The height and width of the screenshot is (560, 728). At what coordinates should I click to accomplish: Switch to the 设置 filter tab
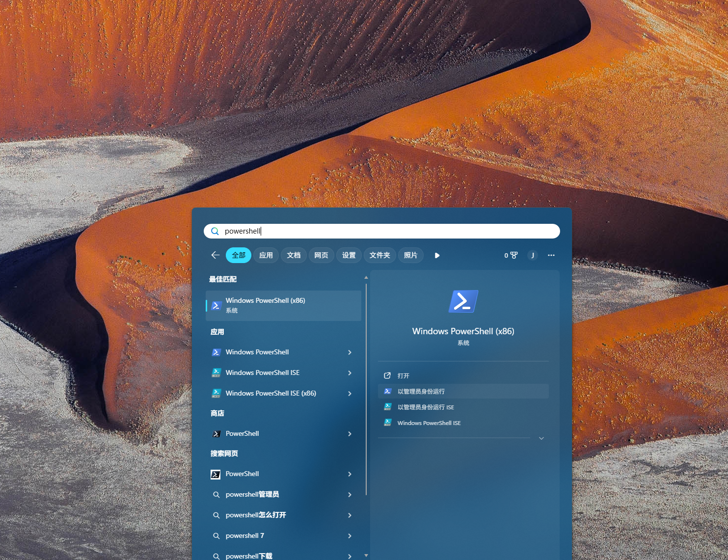coord(349,255)
